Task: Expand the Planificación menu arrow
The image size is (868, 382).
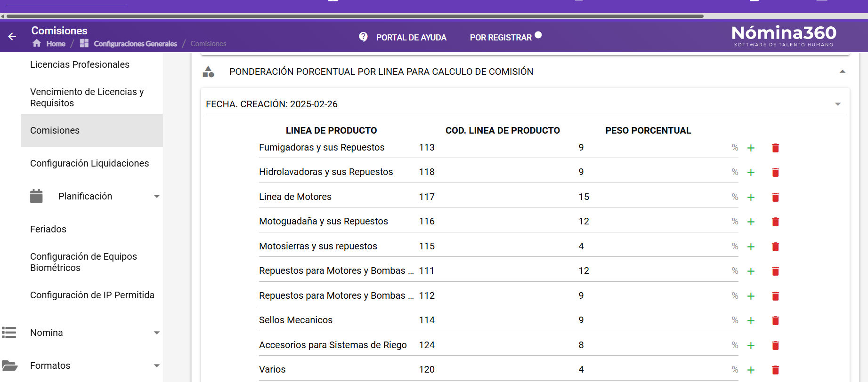Action: click(157, 196)
